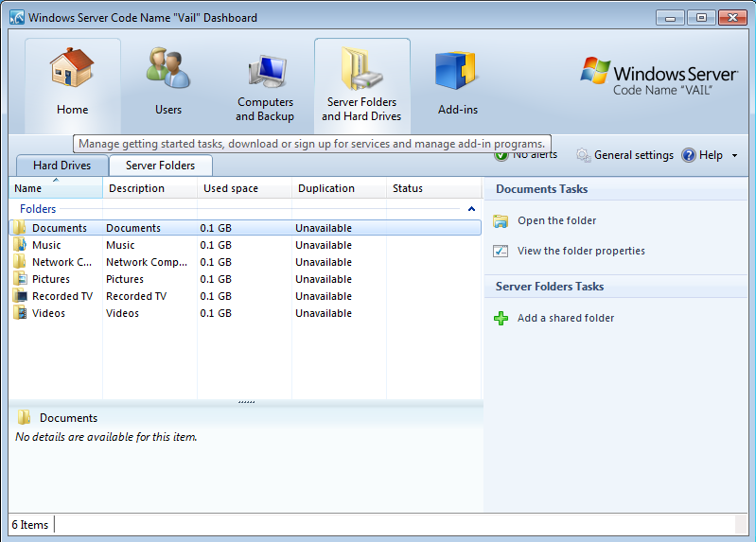Viewport: 756px width, 542px height.
Task: Click Add a shared folder link
Action: pos(566,318)
